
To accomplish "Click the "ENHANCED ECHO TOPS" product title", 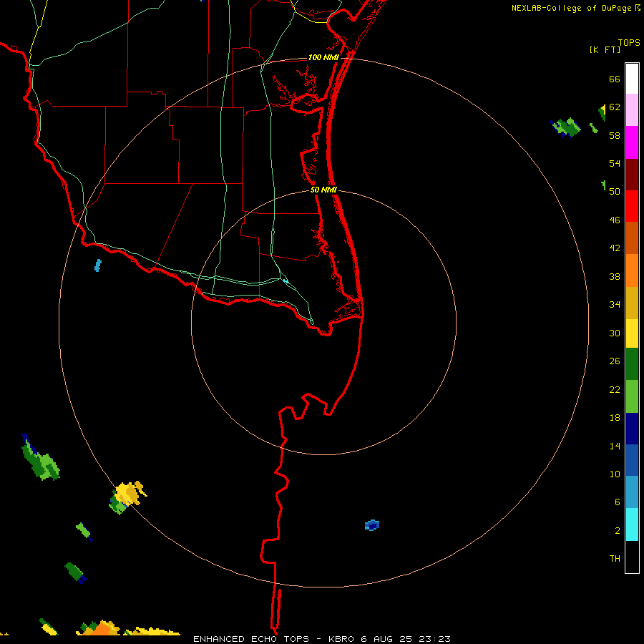I will point(251,639).
